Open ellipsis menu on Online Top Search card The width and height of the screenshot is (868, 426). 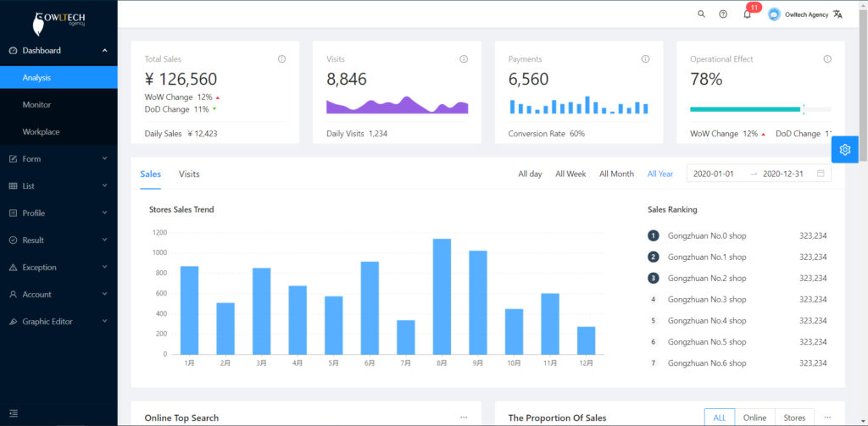pyautogui.click(x=464, y=418)
